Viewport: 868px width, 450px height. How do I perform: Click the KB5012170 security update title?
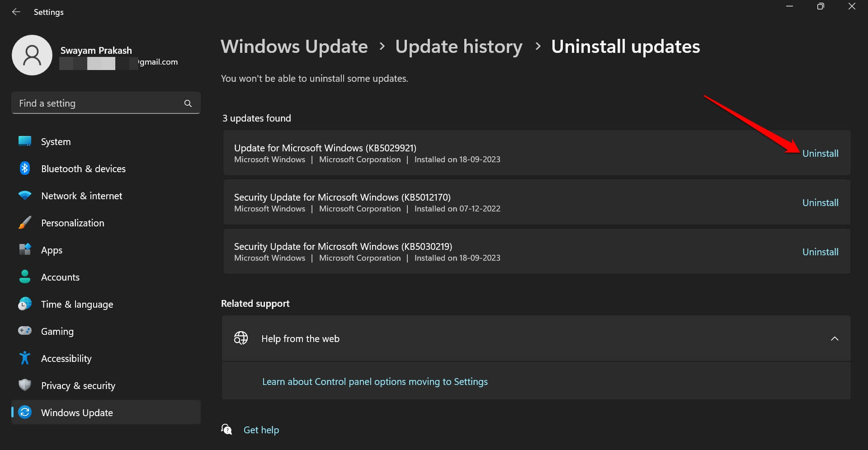tap(342, 197)
